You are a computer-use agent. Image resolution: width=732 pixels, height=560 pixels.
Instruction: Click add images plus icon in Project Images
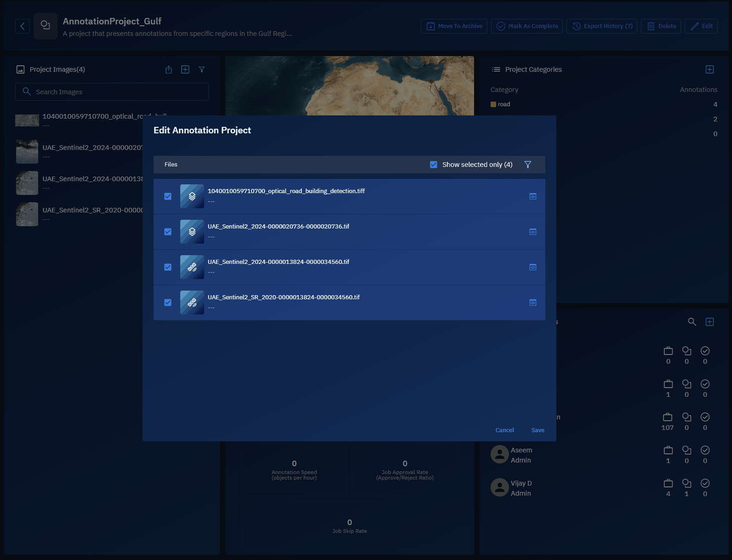click(185, 69)
